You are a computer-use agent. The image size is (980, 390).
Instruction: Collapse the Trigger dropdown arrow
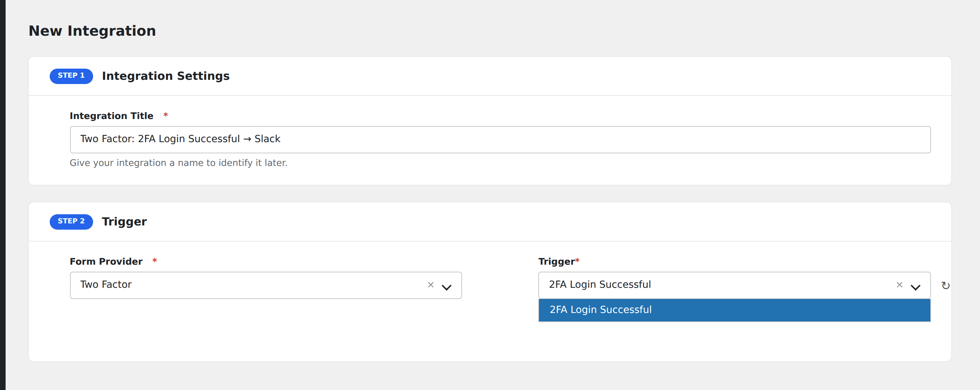click(915, 287)
